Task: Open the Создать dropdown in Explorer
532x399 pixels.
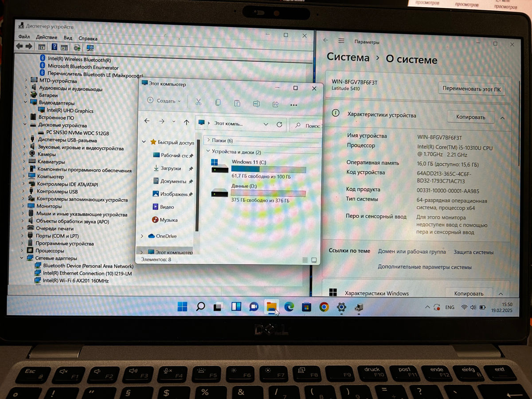Action: pyautogui.click(x=164, y=101)
